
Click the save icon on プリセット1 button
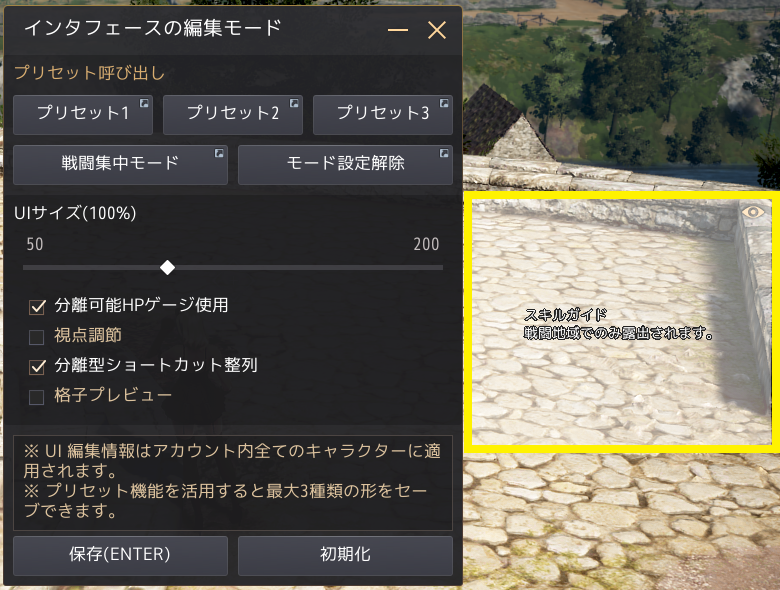[144, 103]
